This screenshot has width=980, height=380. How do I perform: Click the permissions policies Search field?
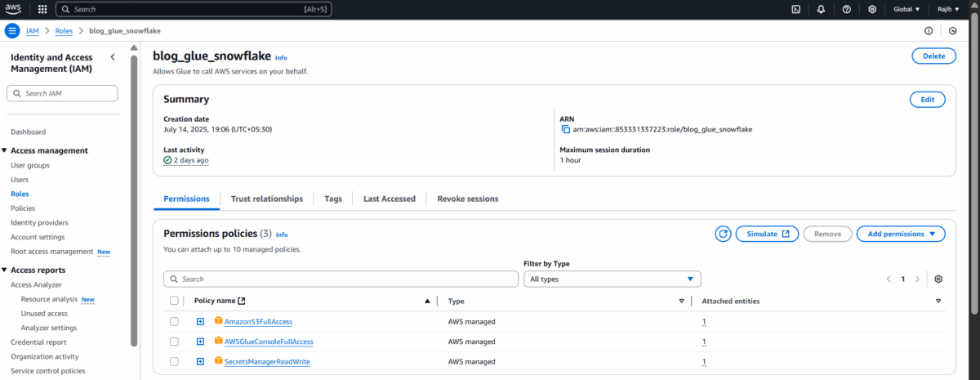click(341, 279)
